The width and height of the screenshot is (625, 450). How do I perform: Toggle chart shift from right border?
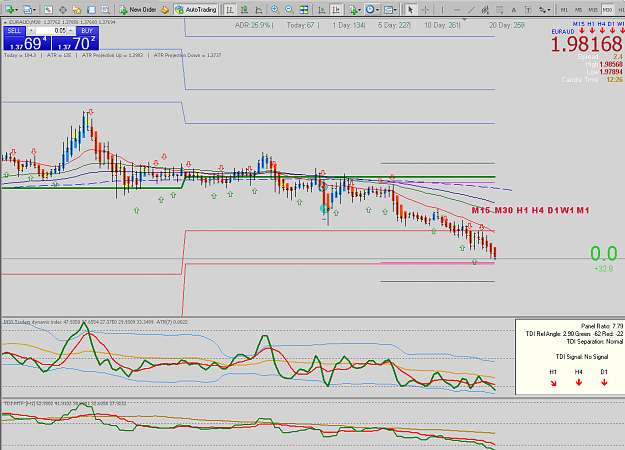coord(336,10)
